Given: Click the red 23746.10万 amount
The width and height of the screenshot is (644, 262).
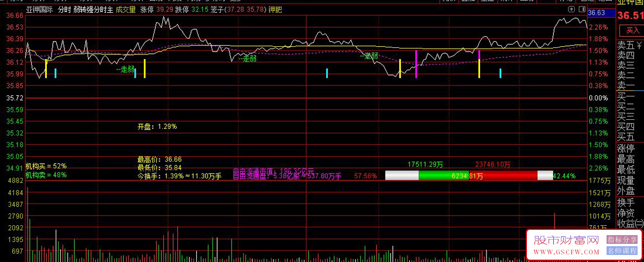Looking at the screenshot, I should tap(493, 164).
